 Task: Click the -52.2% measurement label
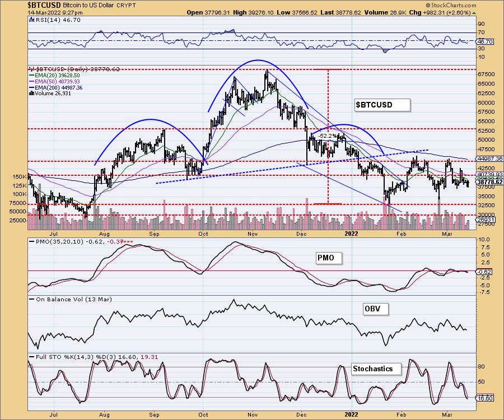coord(327,136)
